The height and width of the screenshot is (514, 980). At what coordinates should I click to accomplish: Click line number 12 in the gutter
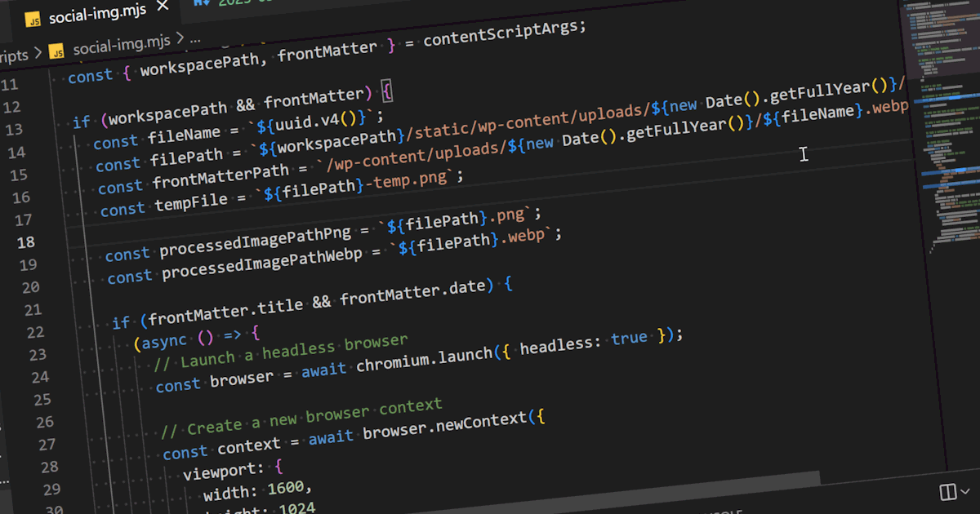click(12, 107)
